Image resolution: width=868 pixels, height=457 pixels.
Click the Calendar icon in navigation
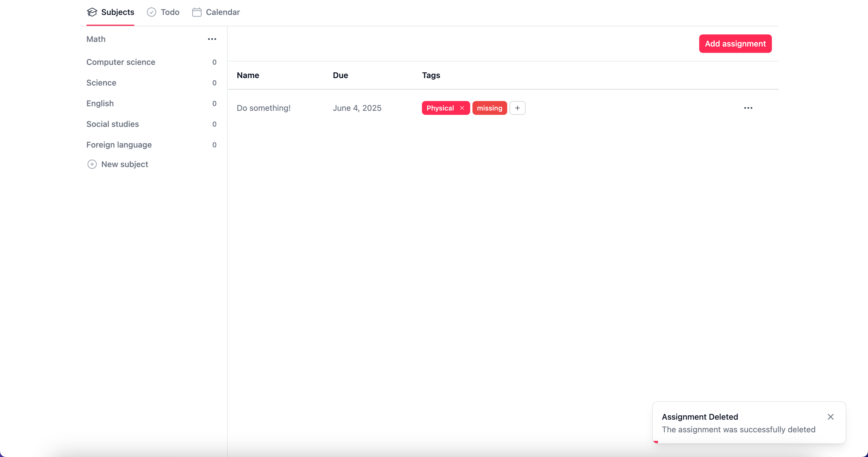pyautogui.click(x=197, y=12)
